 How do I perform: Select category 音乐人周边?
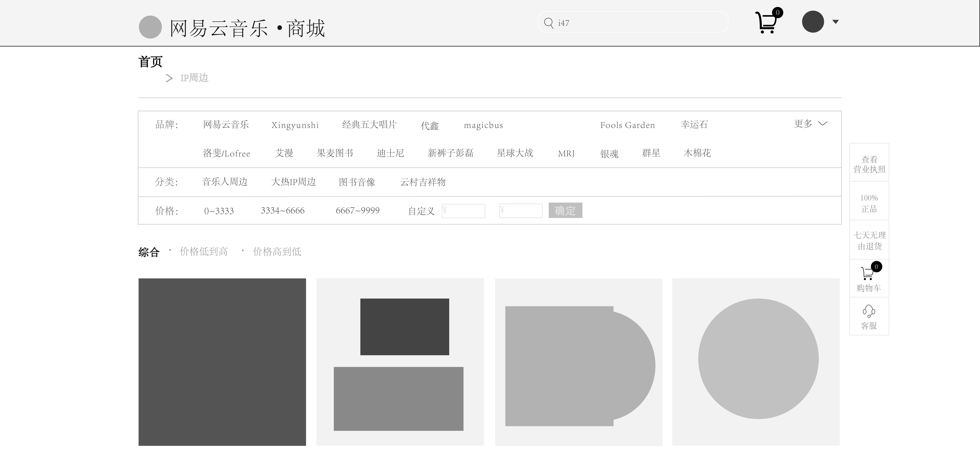225,182
